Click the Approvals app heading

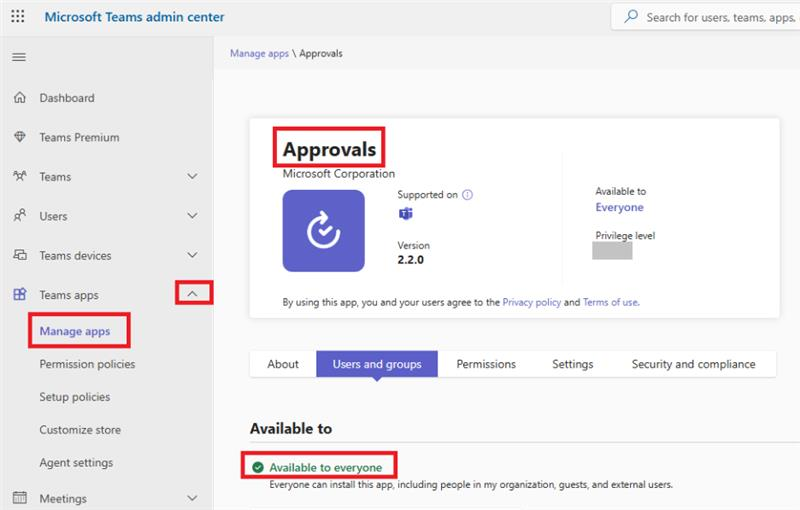(330, 149)
